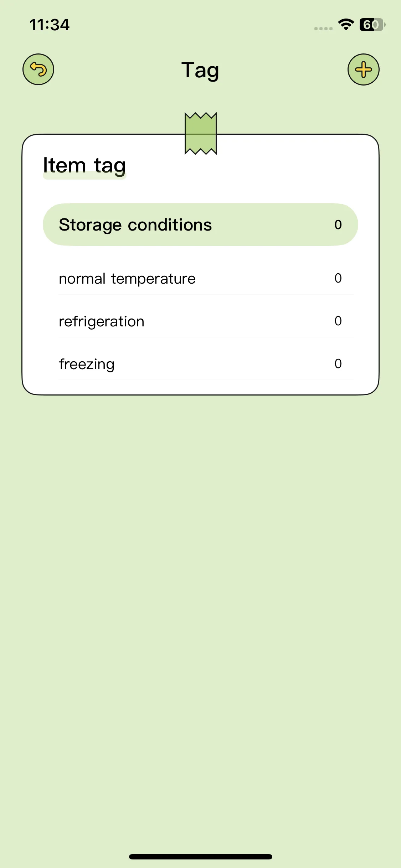Tap the cellular signal dots
This screenshot has height=868, width=401.
tap(323, 29)
